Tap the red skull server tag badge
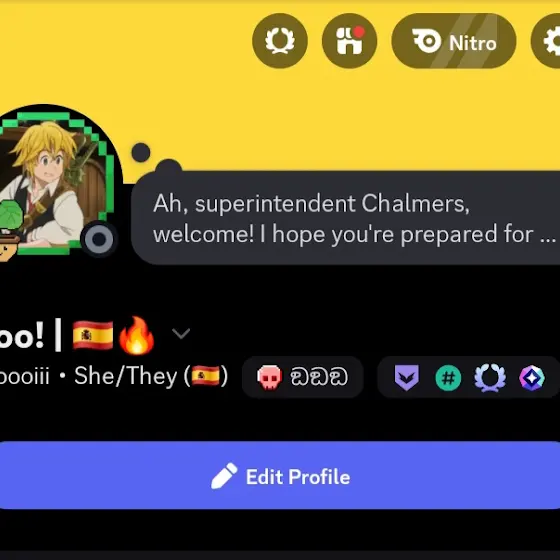 coord(269,377)
